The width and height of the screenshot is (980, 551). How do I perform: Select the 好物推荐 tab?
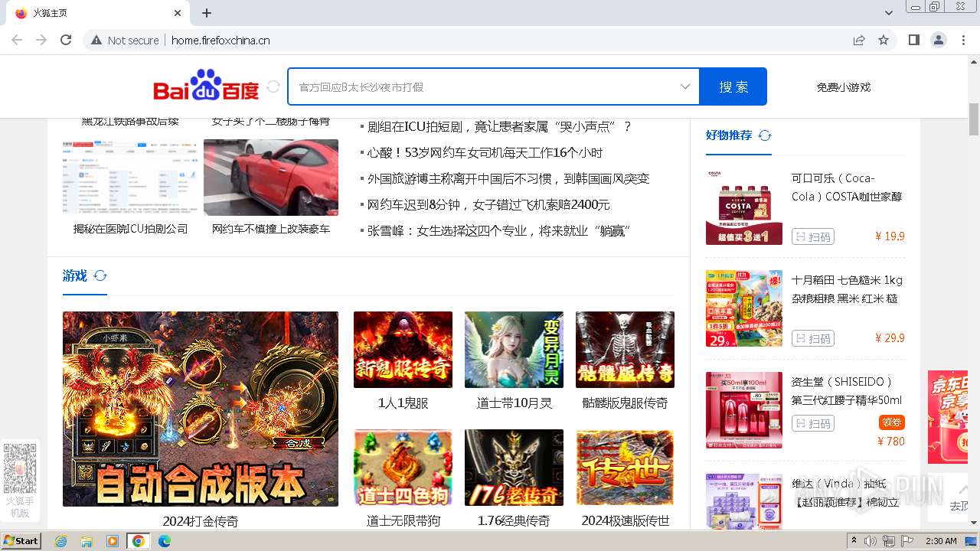(729, 135)
